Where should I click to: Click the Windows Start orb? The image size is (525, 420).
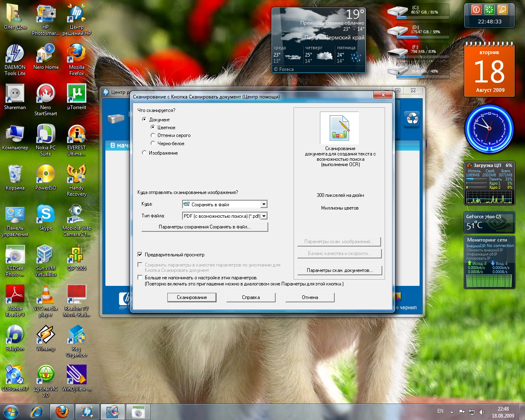(11, 411)
